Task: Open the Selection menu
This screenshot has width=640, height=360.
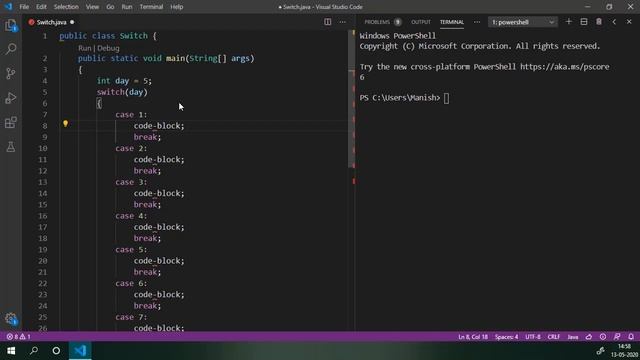Action: point(66,7)
